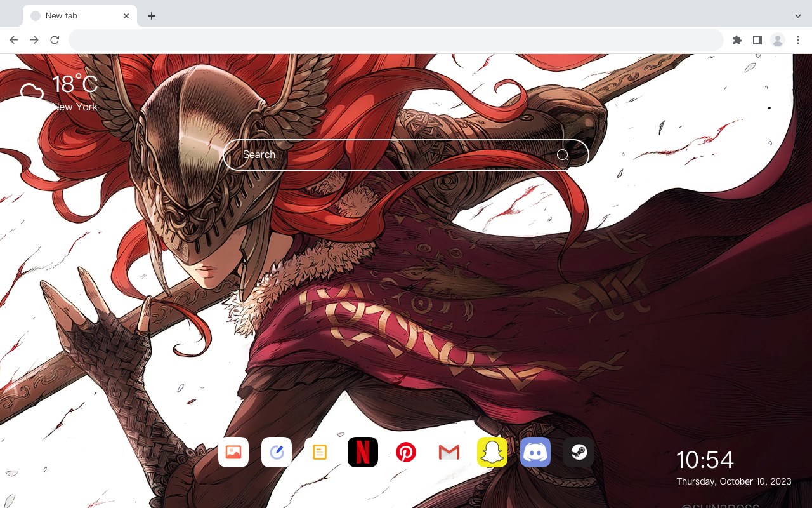Open the profile avatar menu
Screen dimensions: 812x508
778,40
